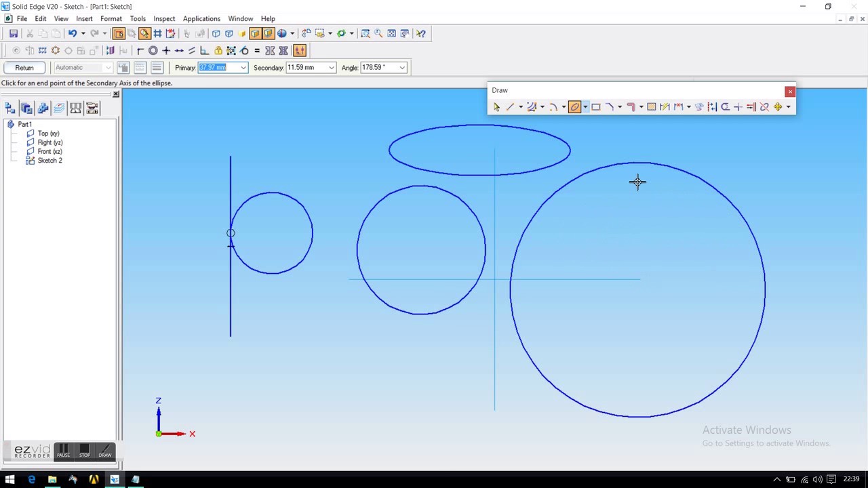Viewport: 868px width, 488px height.
Task: Click the Zoom Area tool
Action: 366,33
